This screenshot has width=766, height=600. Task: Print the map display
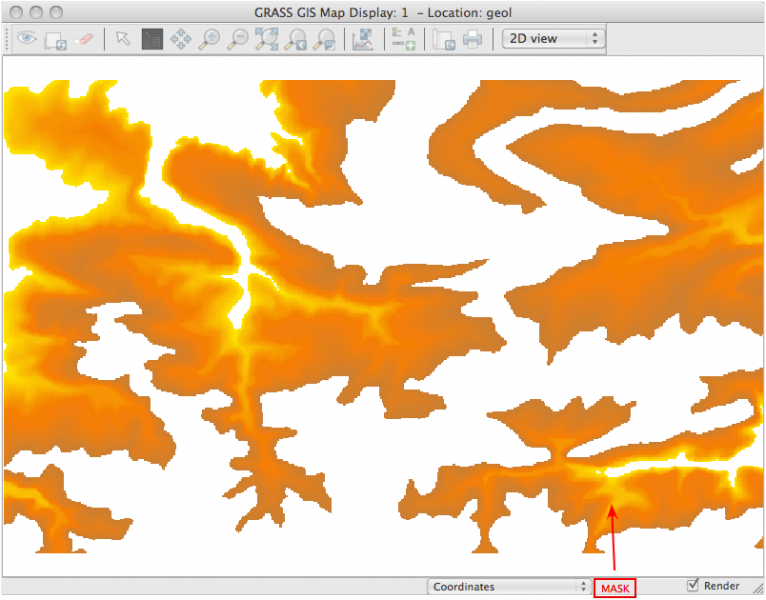[472, 39]
